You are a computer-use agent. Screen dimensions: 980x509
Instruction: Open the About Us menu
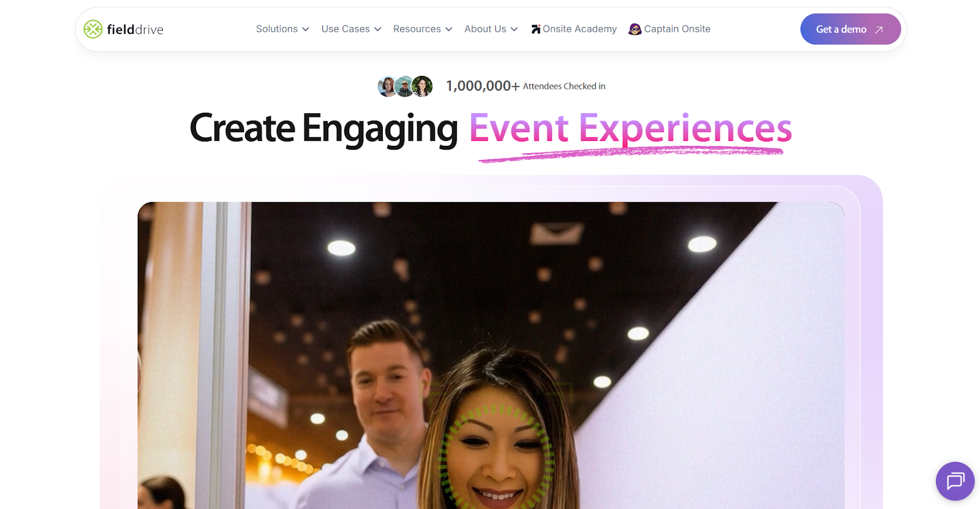491,29
